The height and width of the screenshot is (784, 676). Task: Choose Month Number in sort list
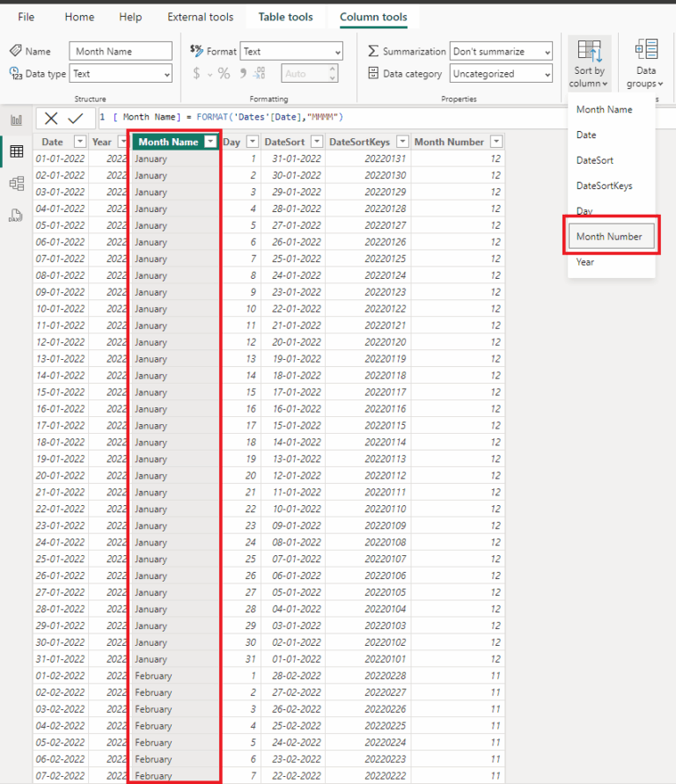coord(612,237)
